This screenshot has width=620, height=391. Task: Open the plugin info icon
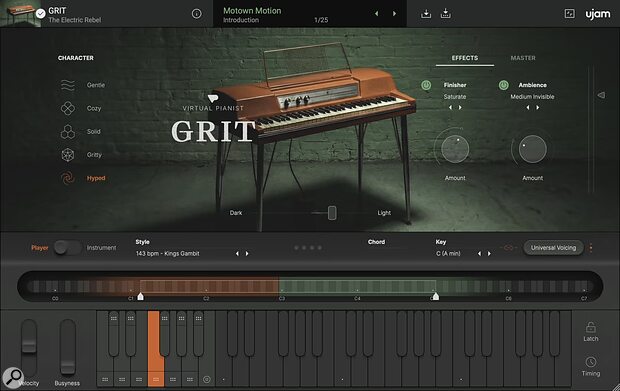(x=197, y=14)
